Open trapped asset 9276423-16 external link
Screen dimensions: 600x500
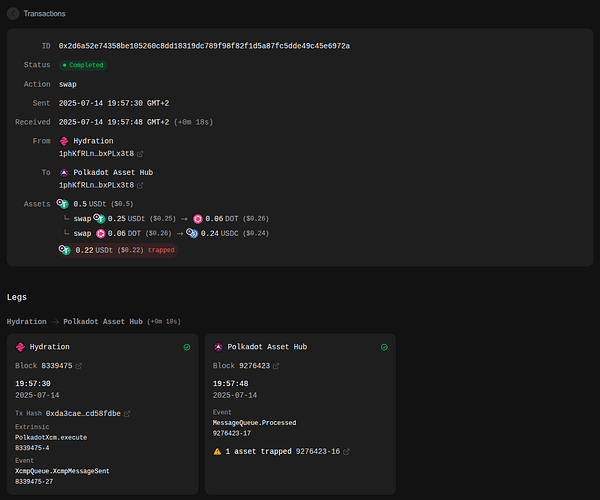point(347,452)
